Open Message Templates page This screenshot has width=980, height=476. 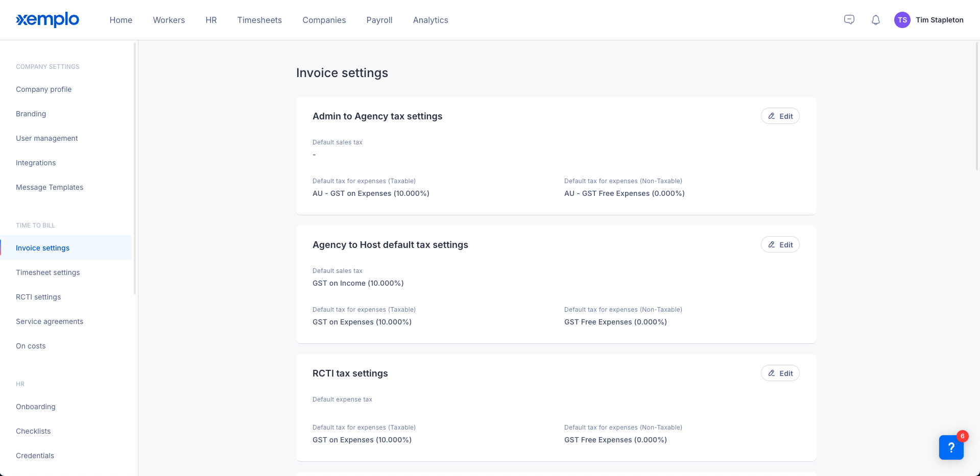click(49, 187)
